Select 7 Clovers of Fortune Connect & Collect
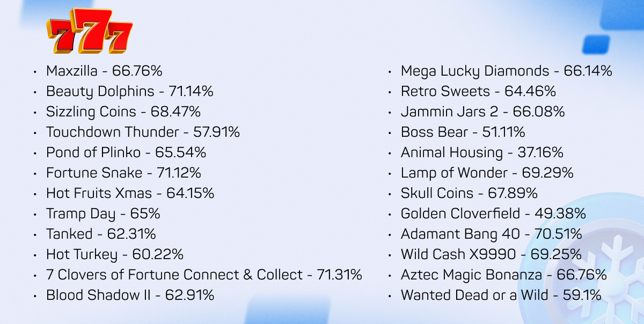The image size is (644, 324). click(x=204, y=275)
